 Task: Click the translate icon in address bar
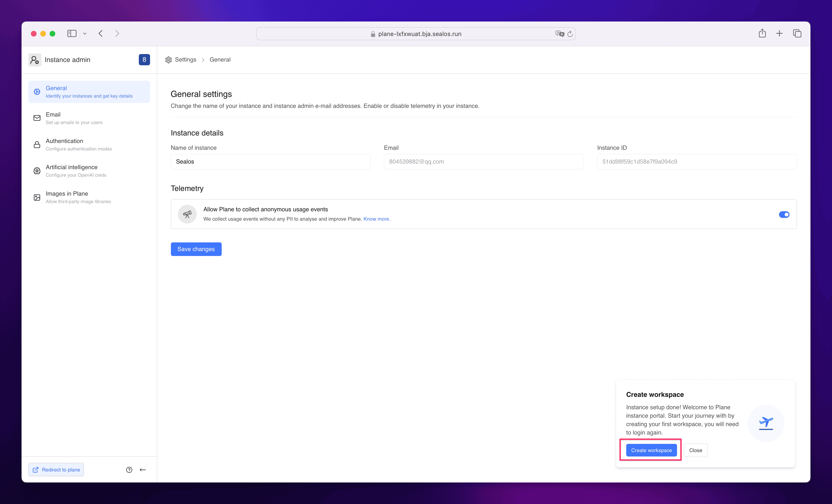coord(560,34)
